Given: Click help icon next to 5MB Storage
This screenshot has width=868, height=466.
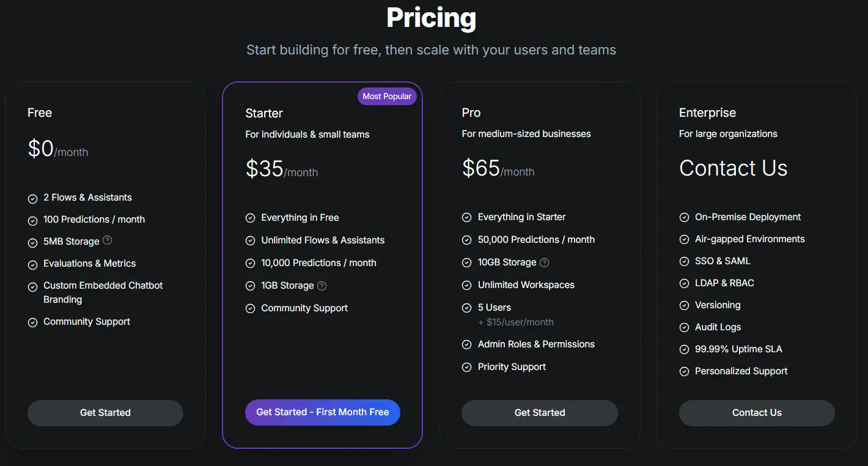Looking at the screenshot, I should coord(108,240).
